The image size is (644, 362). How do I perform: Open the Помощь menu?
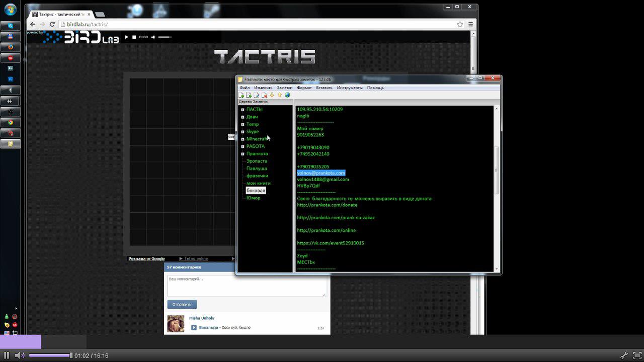375,88
